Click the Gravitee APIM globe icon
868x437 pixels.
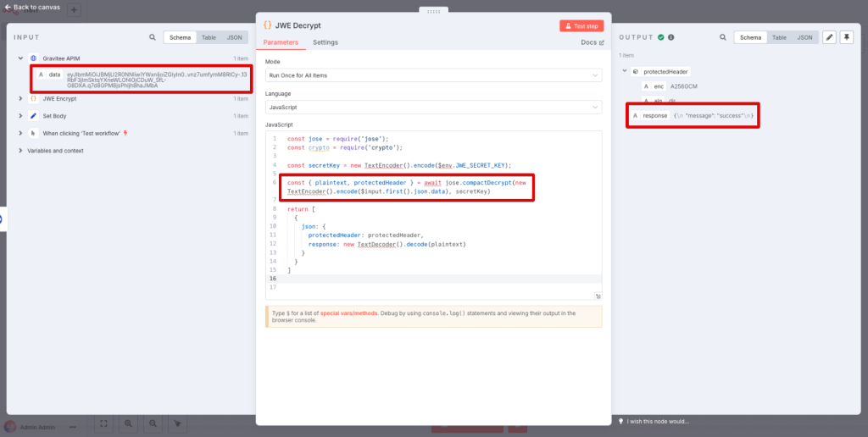(33, 58)
